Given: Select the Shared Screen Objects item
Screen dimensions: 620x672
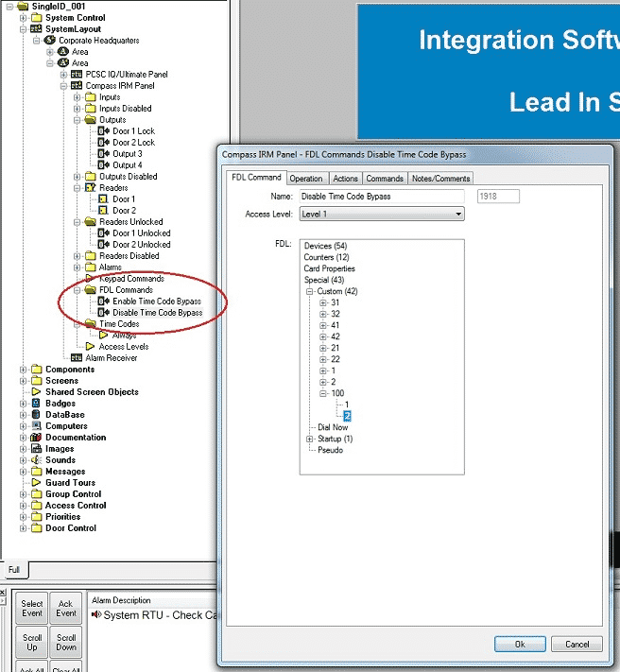Looking at the screenshot, I should (92, 391).
